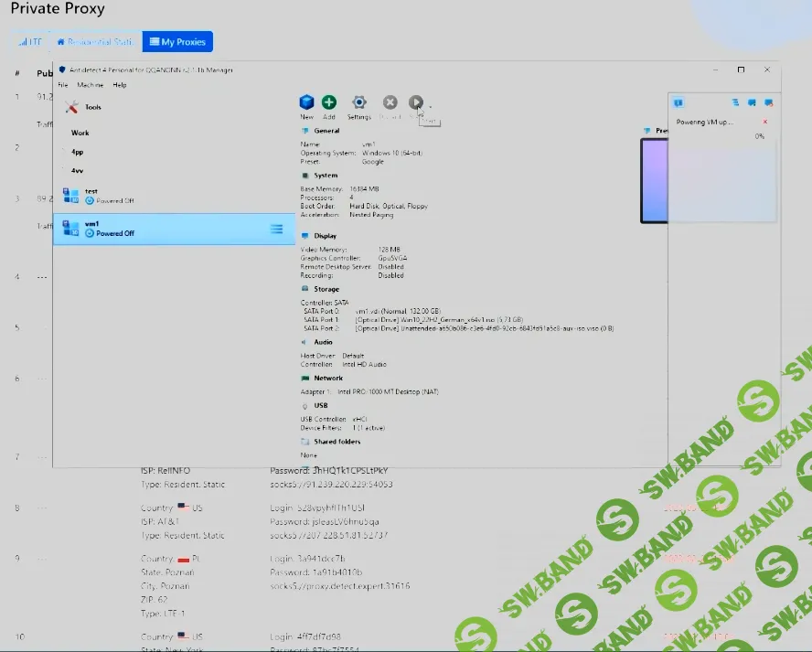Open machine Settings gear icon
Image resolution: width=812 pixels, height=652 pixels.
click(359, 102)
